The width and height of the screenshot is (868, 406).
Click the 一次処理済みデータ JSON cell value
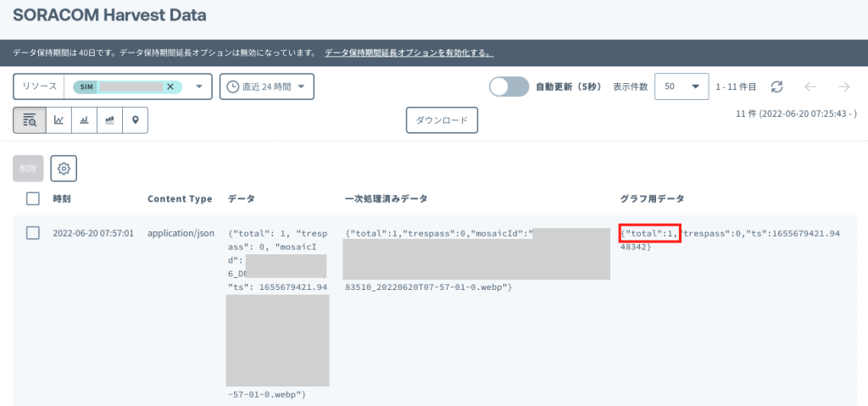tap(476, 260)
